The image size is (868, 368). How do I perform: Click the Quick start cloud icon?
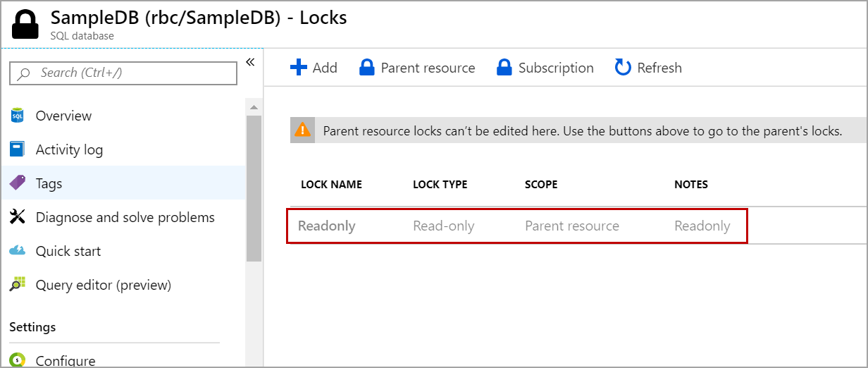18,251
